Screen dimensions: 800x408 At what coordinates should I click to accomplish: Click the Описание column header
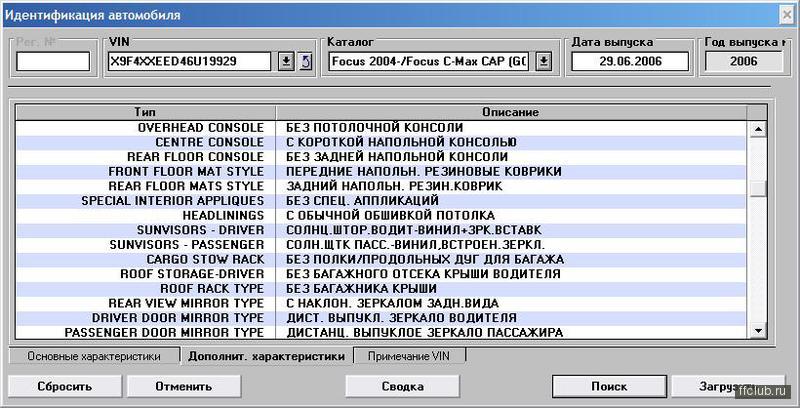tap(511, 112)
